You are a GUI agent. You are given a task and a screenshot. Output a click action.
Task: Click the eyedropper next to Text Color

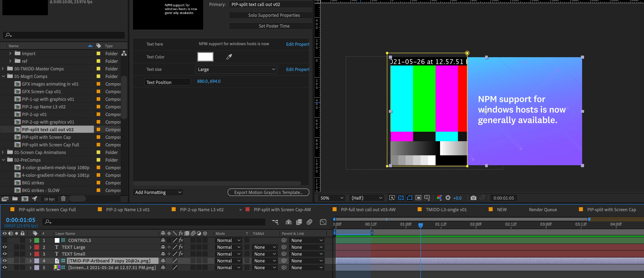pyautogui.click(x=229, y=57)
